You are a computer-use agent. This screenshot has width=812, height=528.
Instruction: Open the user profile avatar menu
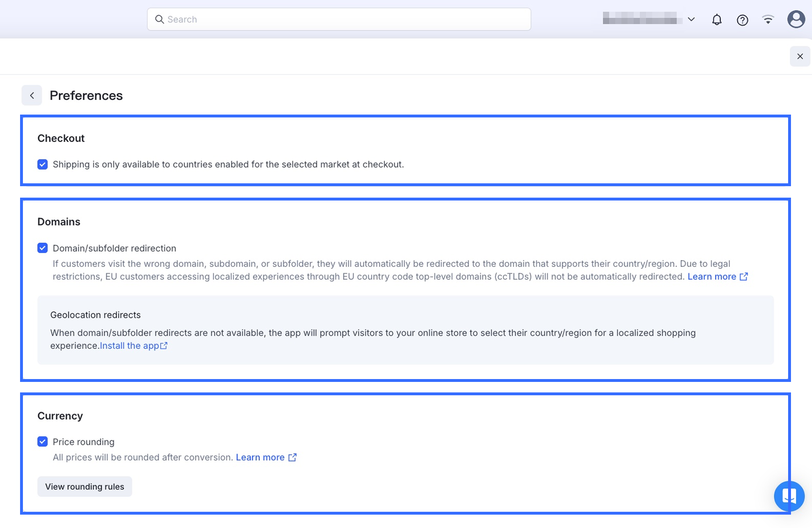(796, 20)
